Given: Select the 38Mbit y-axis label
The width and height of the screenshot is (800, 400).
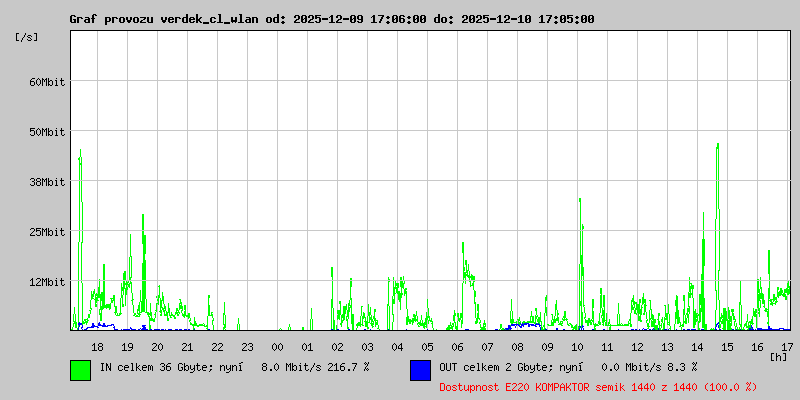Looking at the screenshot, I should coord(46,182).
